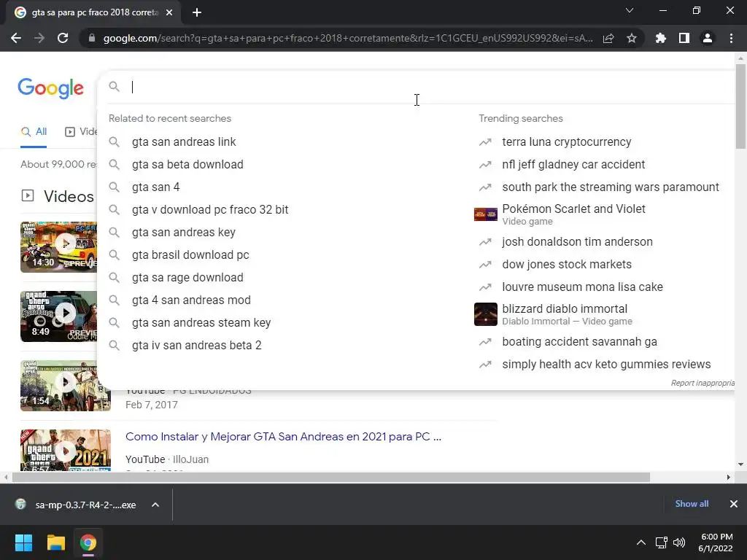Switch to the All results tab
This screenshot has width=747, height=560.
(34, 132)
